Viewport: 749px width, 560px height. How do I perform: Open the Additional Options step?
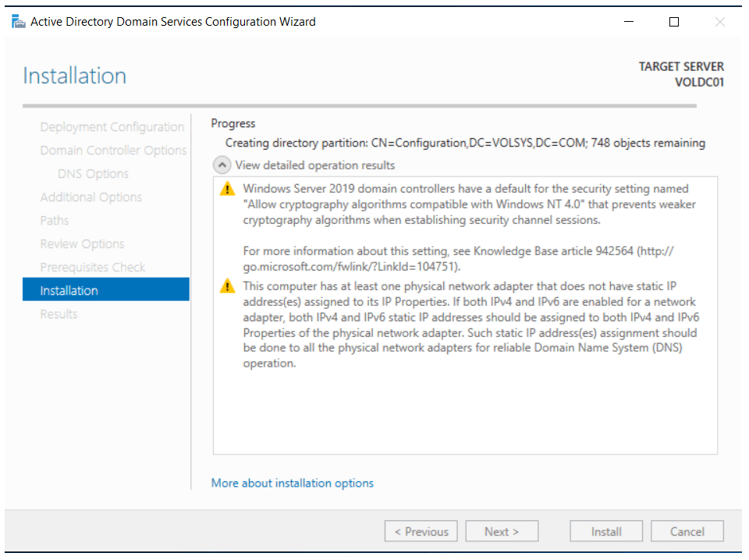pos(91,197)
